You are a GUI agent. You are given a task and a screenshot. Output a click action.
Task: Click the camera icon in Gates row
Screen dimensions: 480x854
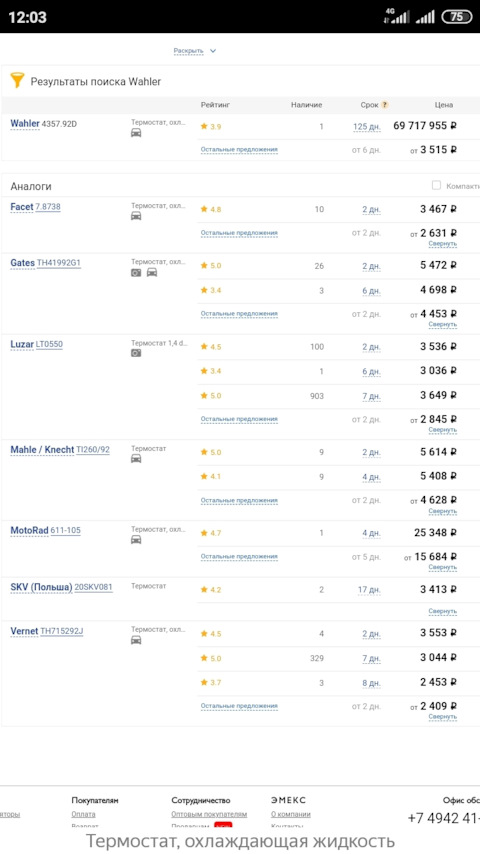click(136, 272)
